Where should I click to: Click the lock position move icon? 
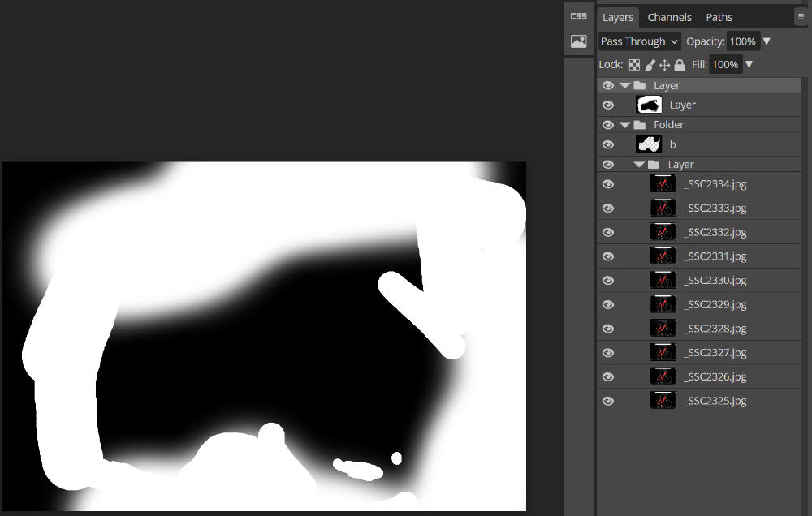[664, 65]
